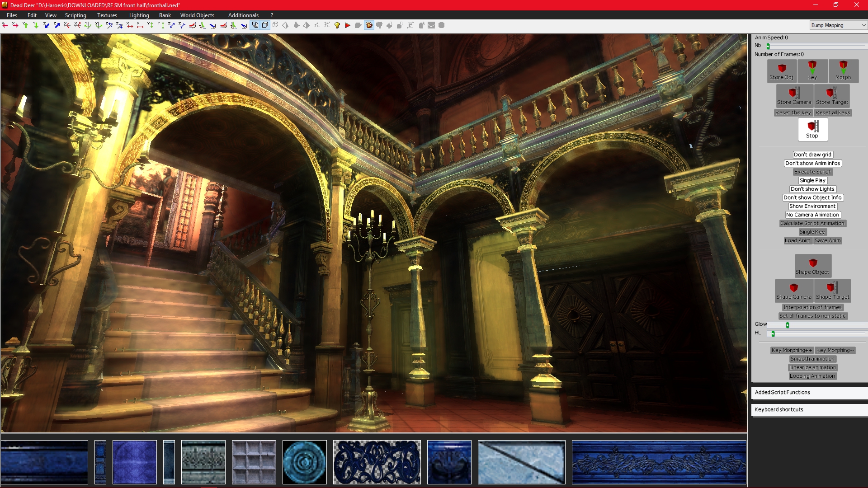
Task: Expand the Added Script Functions section
Action: click(x=809, y=392)
